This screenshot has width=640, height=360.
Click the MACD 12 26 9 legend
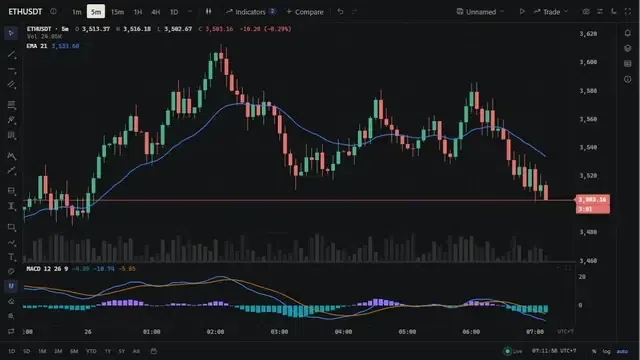pos(81,269)
